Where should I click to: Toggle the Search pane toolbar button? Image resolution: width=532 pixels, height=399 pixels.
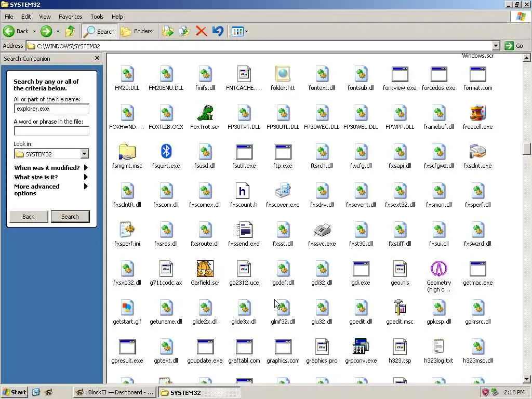100,31
